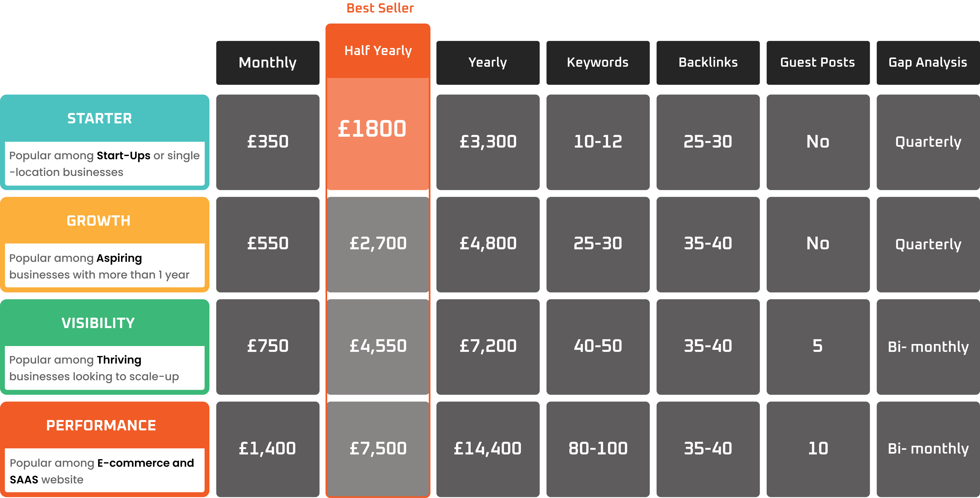The width and height of the screenshot is (980, 498).
Task: Click the Best Seller label
Action: [x=380, y=8]
